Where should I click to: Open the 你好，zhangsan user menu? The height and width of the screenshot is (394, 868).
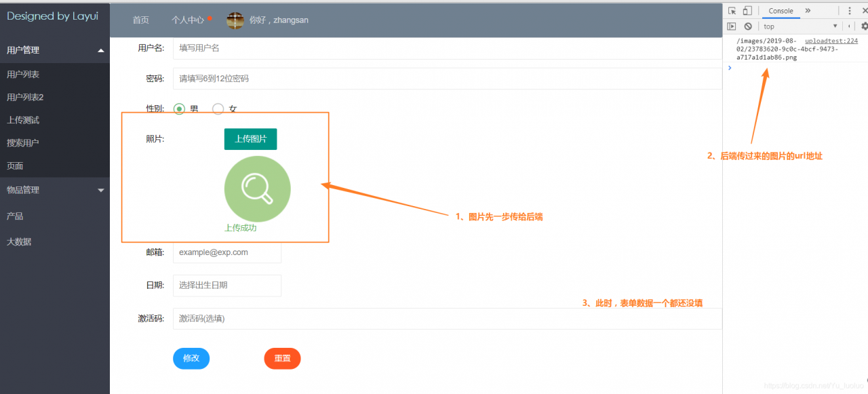tap(279, 20)
